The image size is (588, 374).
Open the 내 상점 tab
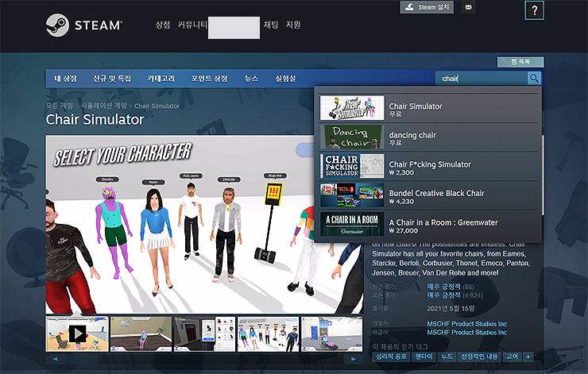tap(66, 79)
